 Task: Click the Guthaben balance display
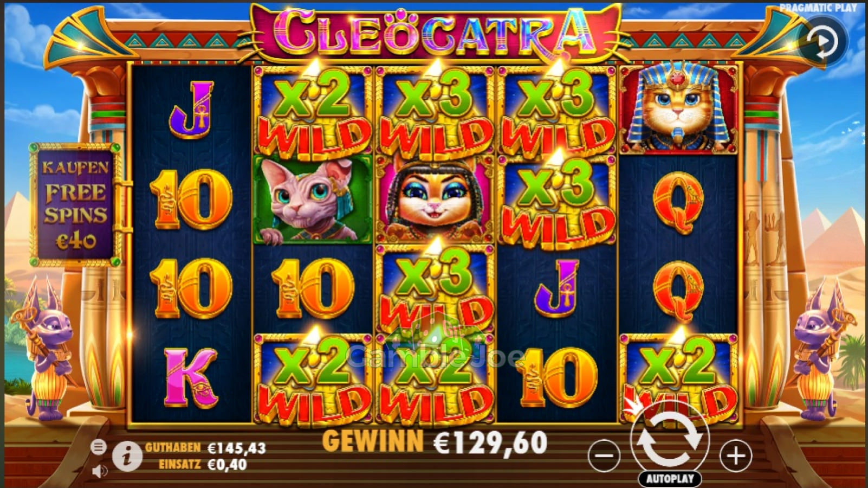[x=205, y=448]
